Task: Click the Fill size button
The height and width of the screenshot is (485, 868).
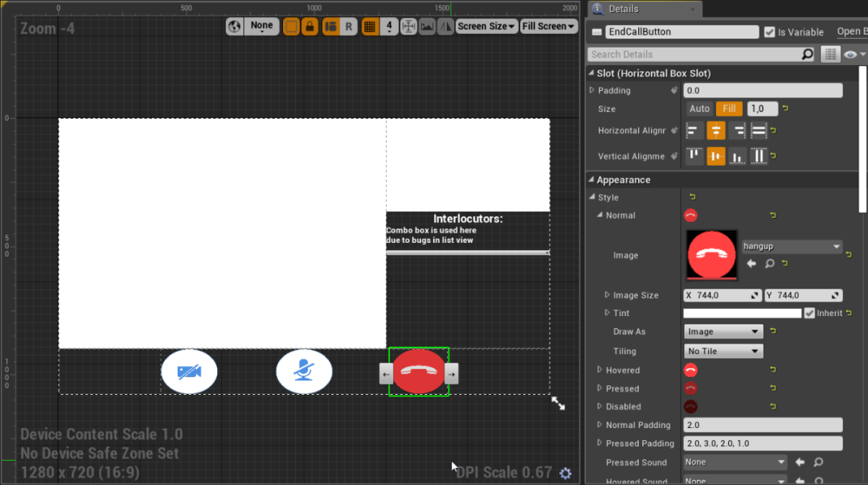Action: pos(729,109)
